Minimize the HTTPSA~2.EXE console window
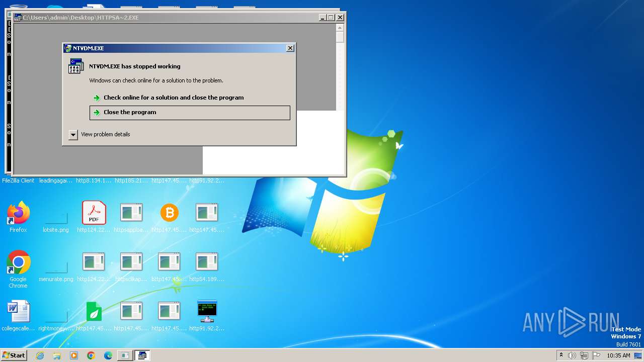 323,18
